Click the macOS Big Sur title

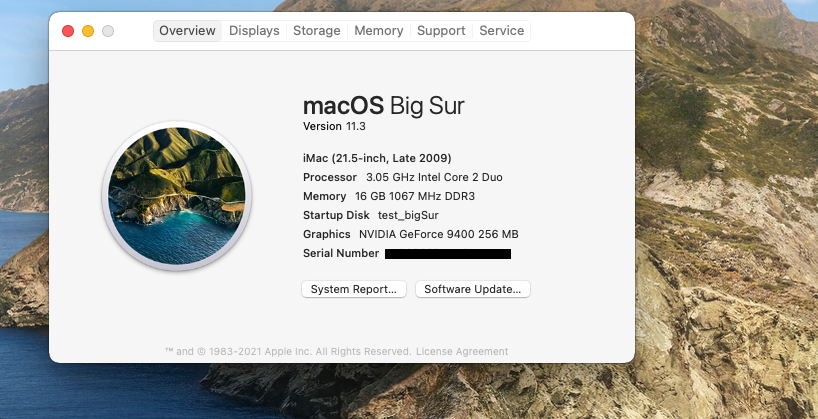click(x=383, y=106)
